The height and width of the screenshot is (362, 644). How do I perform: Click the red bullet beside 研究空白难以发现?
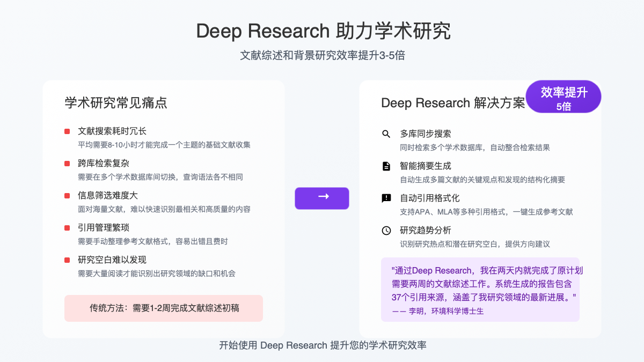tap(67, 260)
